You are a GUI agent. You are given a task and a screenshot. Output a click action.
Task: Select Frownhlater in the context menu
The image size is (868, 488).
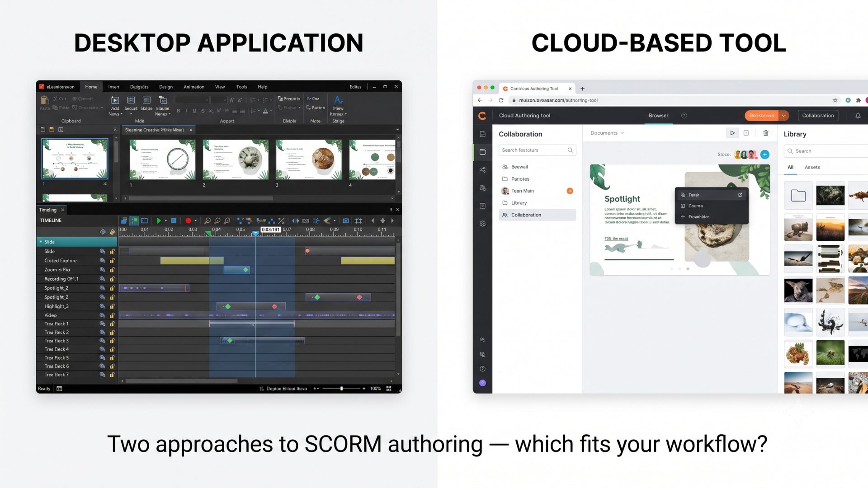pyautogui.click(x=712, y=217)
